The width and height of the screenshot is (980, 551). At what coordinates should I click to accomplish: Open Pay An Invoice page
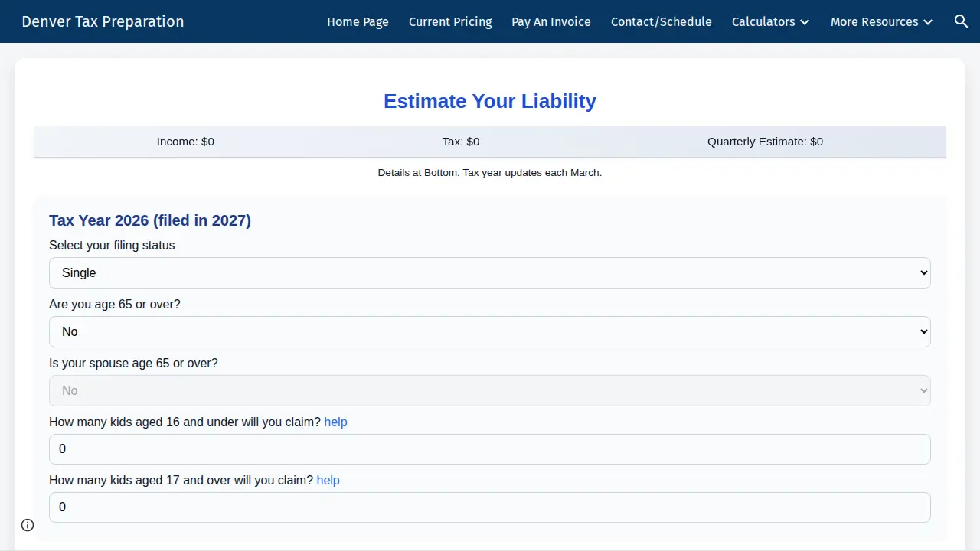click(551, 21)
